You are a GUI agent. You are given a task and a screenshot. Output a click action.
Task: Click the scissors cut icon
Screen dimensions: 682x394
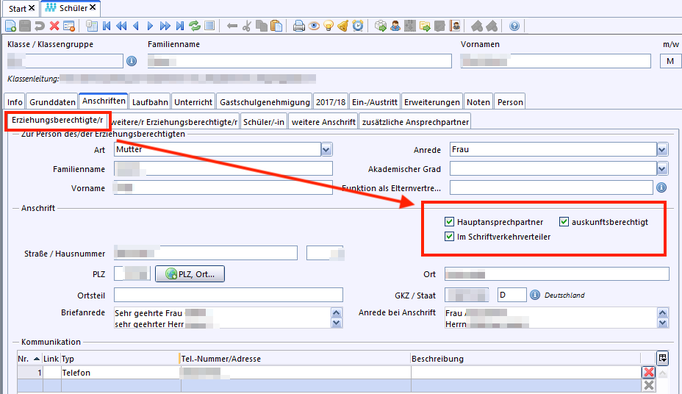coord(247,26)
